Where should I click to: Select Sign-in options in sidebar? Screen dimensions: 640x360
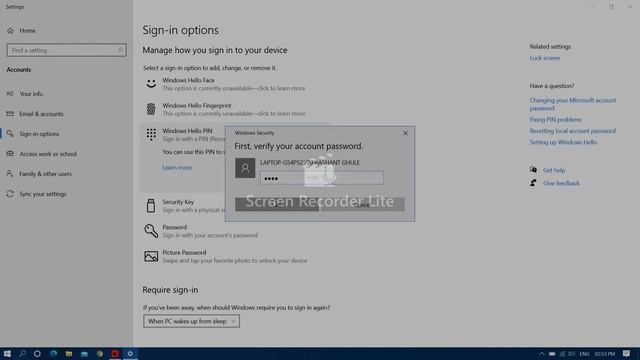[x=39, y=134]
